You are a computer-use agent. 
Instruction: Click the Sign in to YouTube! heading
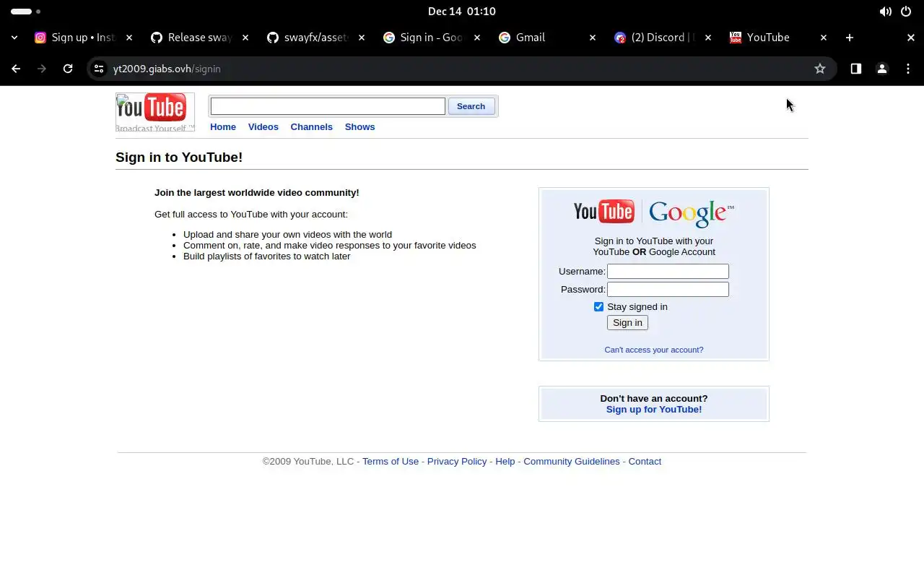179,158
